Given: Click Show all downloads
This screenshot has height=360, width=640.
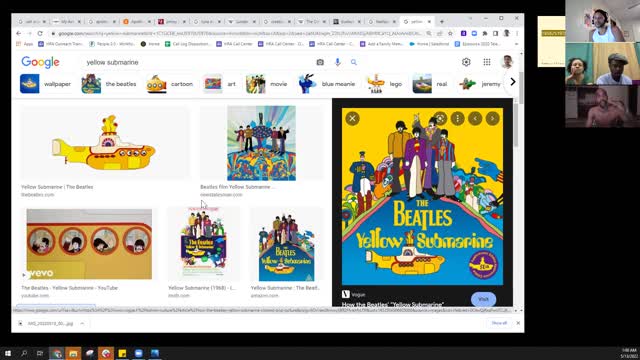Looking at the screenshot, I should 499,323.
